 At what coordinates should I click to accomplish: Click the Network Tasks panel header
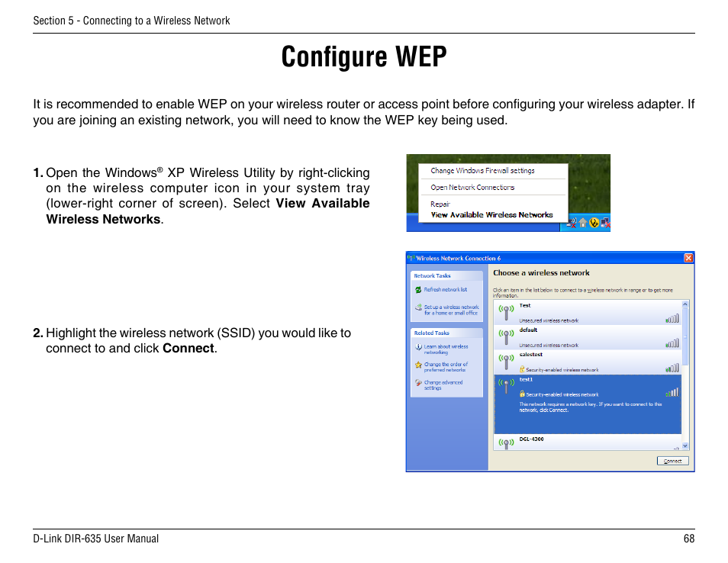pyautogui.click(x=446, y=275)
